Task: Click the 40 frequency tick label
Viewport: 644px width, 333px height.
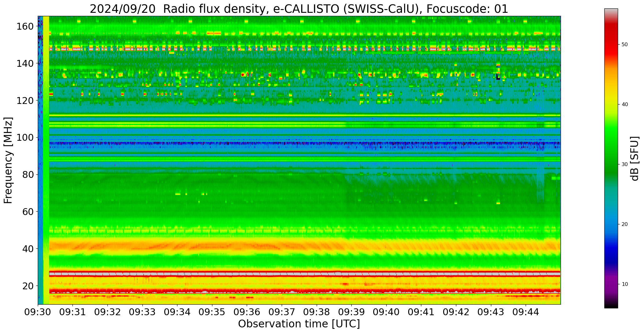Action: [28, 249]
